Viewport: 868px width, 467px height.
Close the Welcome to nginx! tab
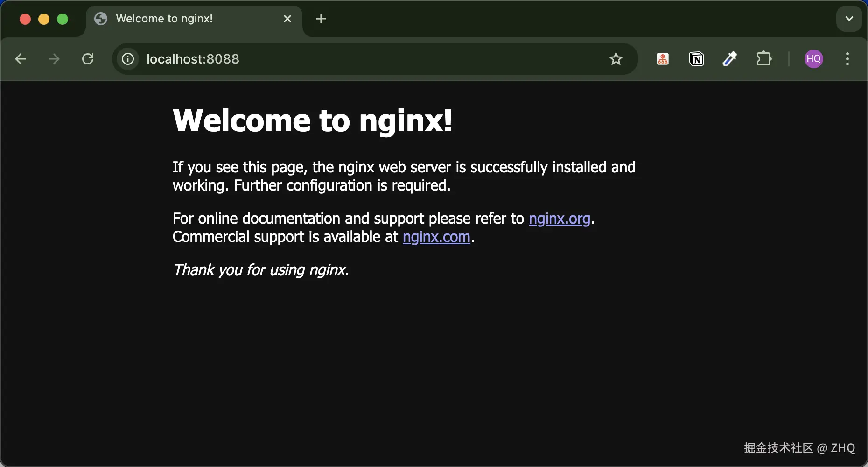[x=287, y=19]
